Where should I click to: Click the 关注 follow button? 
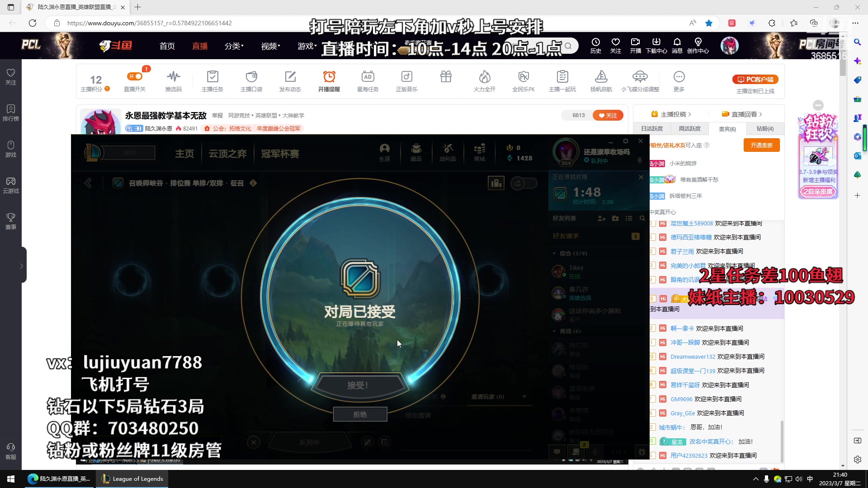pyautogui.click(x=608, y=115)
